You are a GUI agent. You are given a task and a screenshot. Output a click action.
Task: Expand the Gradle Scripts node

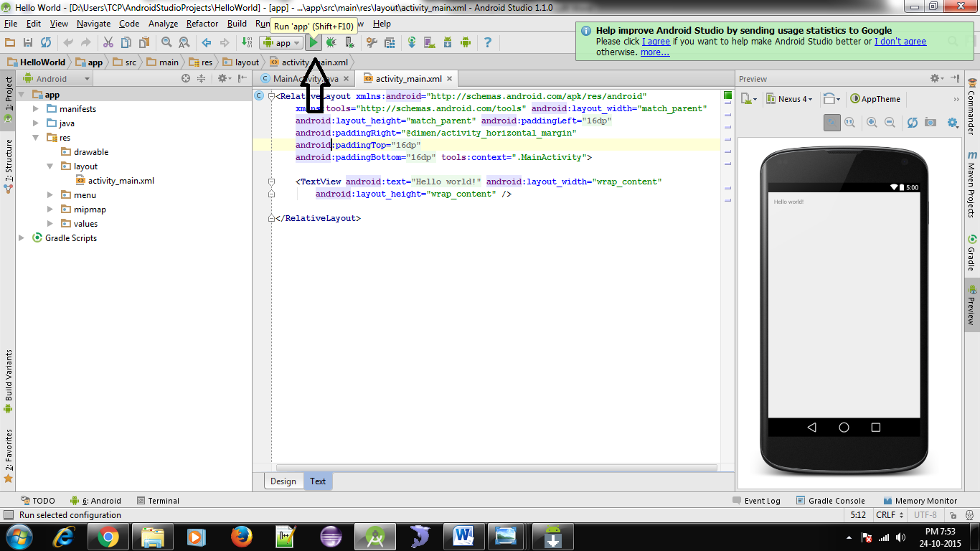pyautogui.click(x=22, y=238)
